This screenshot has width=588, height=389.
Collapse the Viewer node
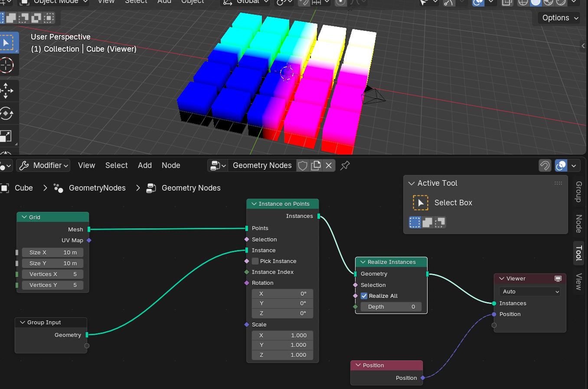pyautogui.click(x=502, y=278)
